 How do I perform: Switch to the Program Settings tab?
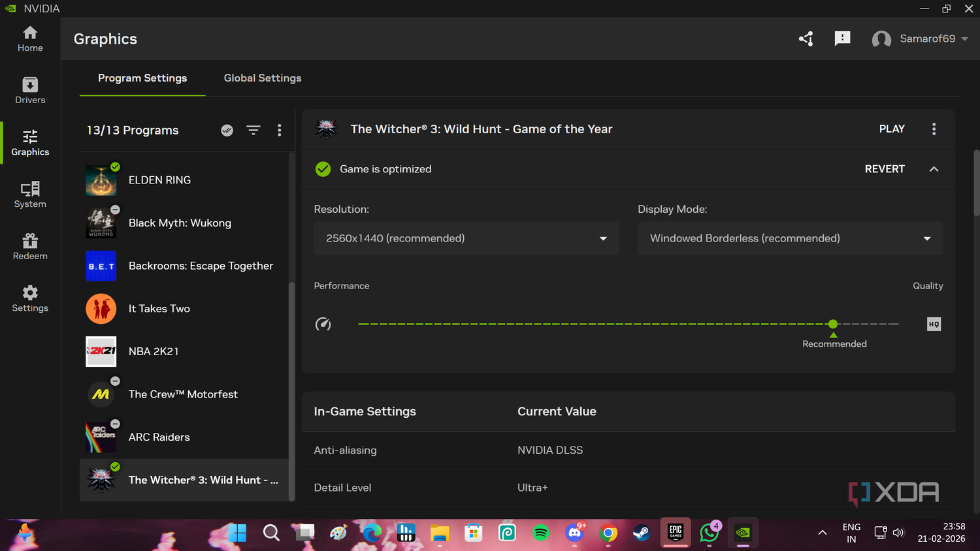tap(142, 78)
